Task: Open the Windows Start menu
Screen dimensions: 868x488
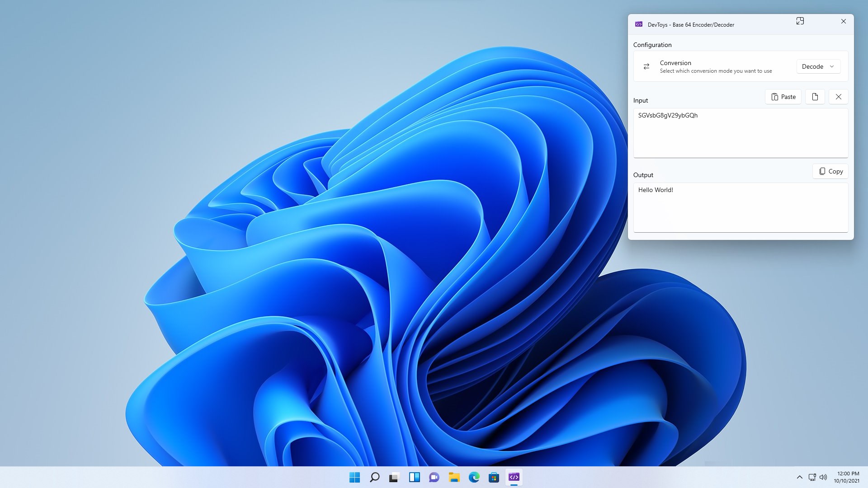Action: (x=354, y=477)
